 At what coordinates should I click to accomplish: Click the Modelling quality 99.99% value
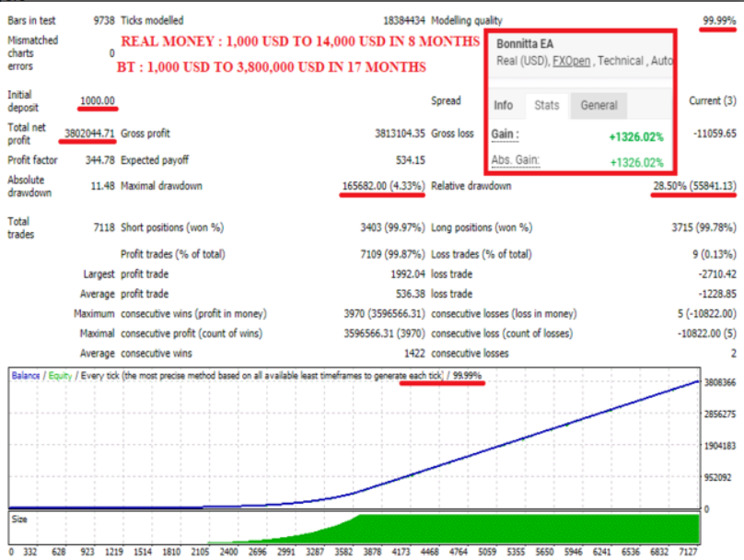click(719, 20)
